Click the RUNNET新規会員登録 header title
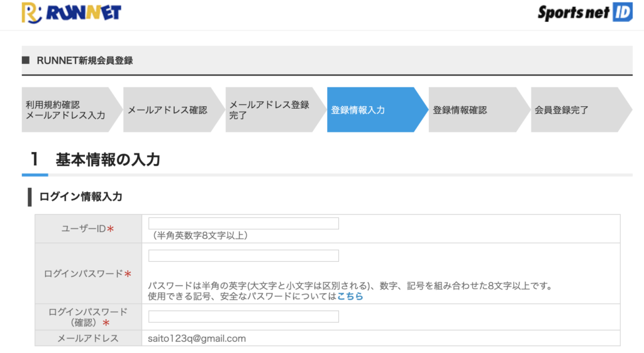The height and width of the screenshot is (353, 644). point(85,61)
